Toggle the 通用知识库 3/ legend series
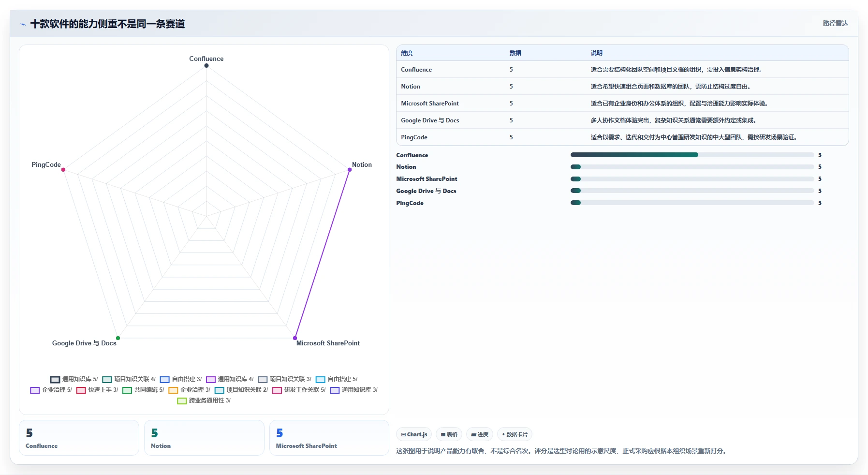Screen dimensions: 868x475 pos(354,390)
